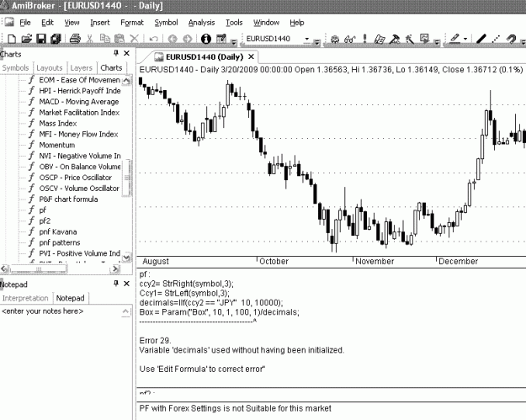Image resolution: width=526 pixels, height=420 pixels.
Task: Open the line color dropdown arrow
Action: (465, 40)
